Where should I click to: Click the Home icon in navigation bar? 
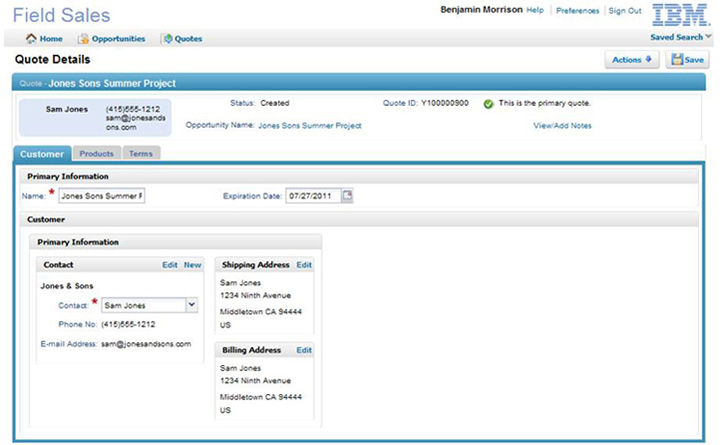(31, 39)
